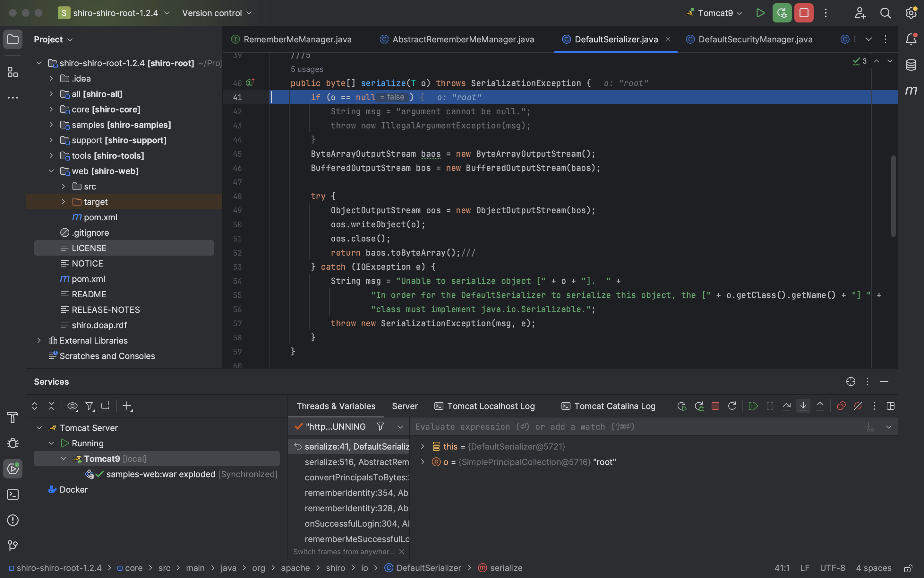Click the '5 usages' inlay link
The width and height of the screenshot is (924, 578).
coord(307,69)
